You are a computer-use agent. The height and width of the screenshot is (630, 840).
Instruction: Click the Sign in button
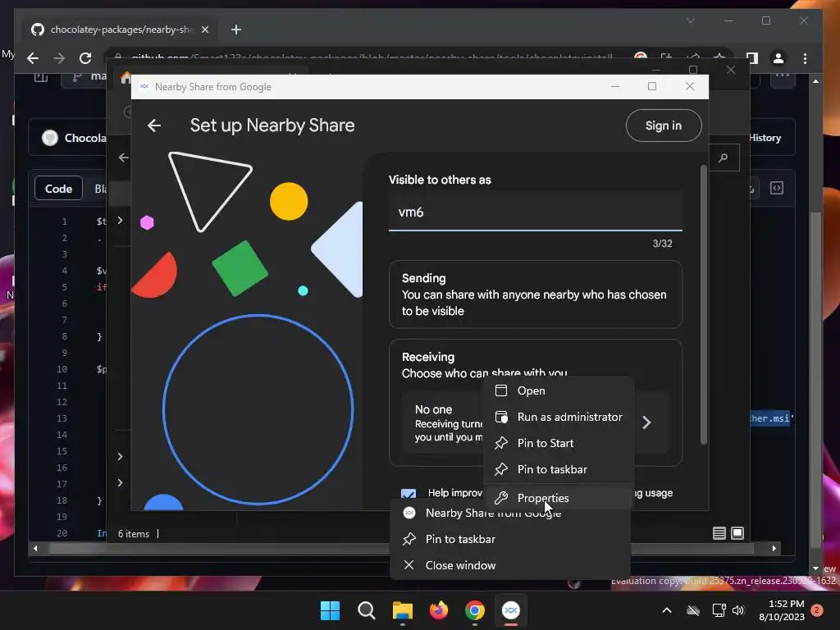pos(663,126)
